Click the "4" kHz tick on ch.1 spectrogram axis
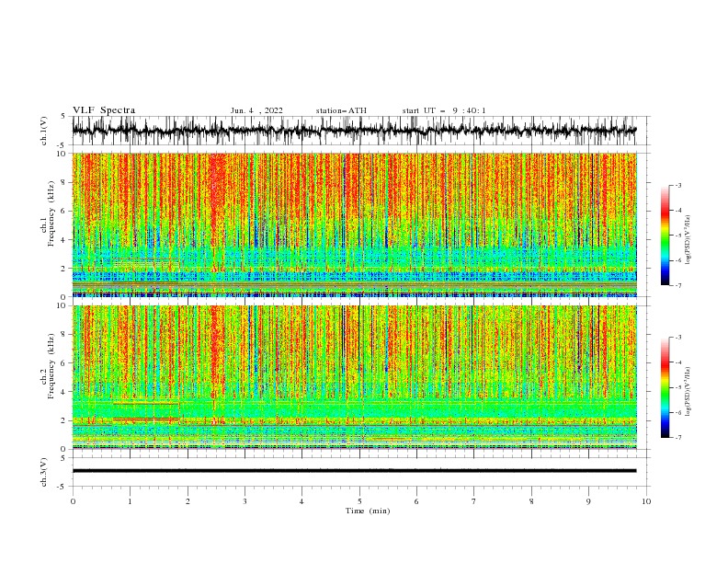The image size is (728, 563). pyautogui.click(x=64, y=240)
